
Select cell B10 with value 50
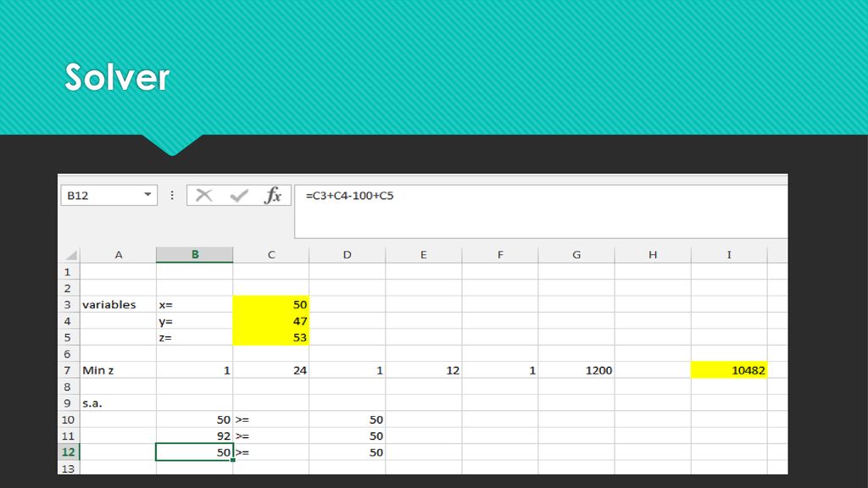click(x=194, y=419)
